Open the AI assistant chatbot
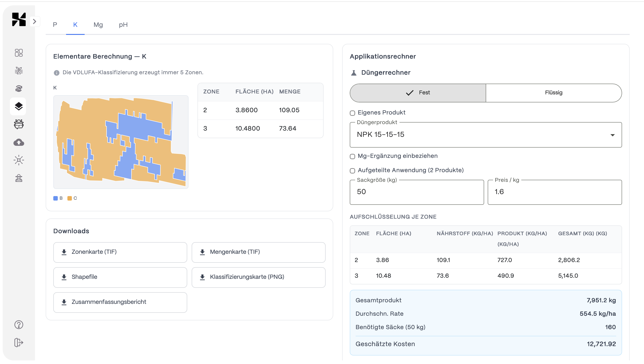644x364 pixels. click(x=19, y=124)
